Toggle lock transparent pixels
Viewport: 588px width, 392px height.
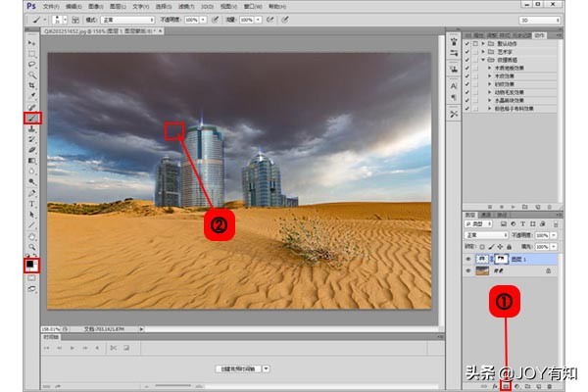(x=482, y=247)
